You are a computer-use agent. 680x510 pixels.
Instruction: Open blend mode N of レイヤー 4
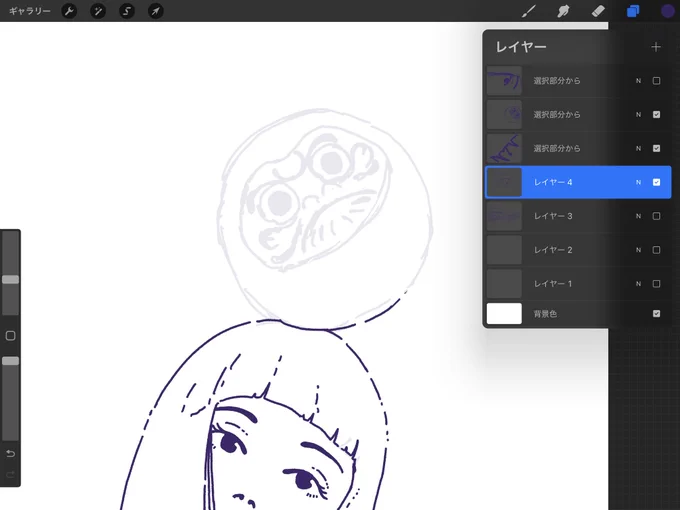pos(638,182)
